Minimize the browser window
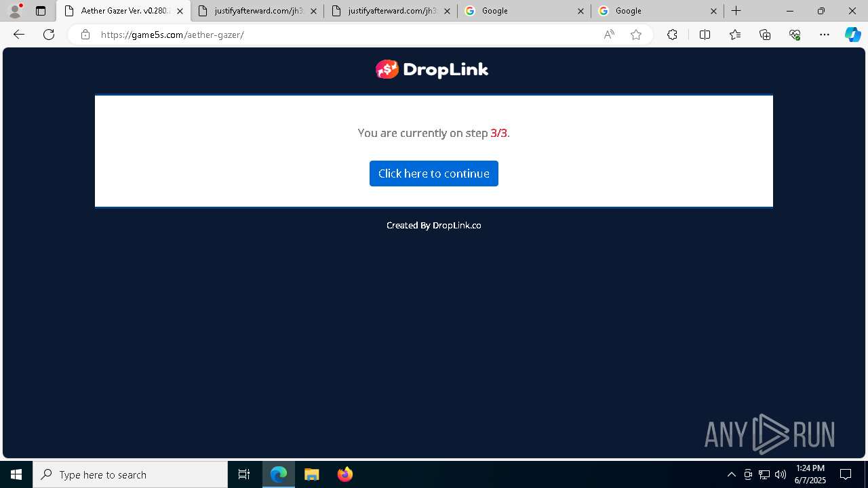Screen dimensions: 868x488 790,11
